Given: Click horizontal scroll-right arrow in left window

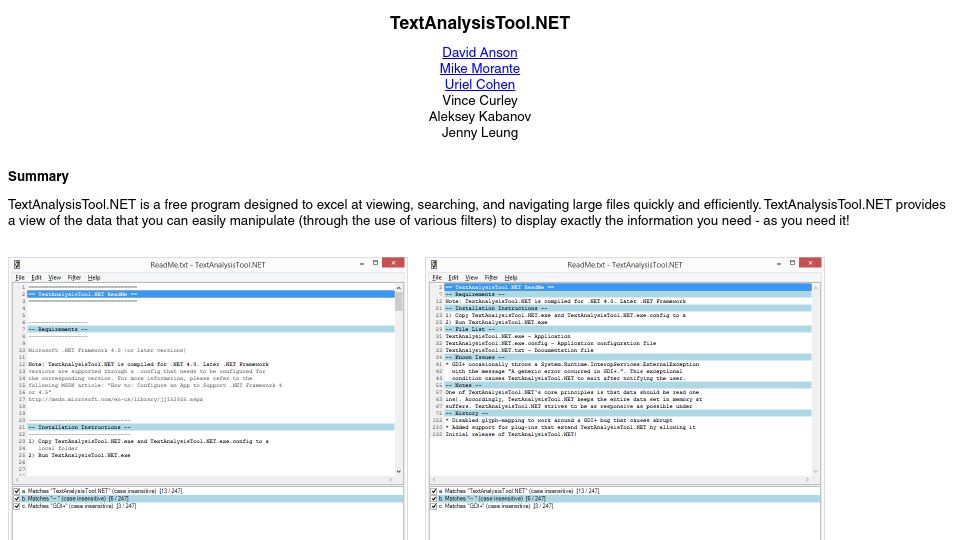Looking at the screenshot, I should [391, 479].
